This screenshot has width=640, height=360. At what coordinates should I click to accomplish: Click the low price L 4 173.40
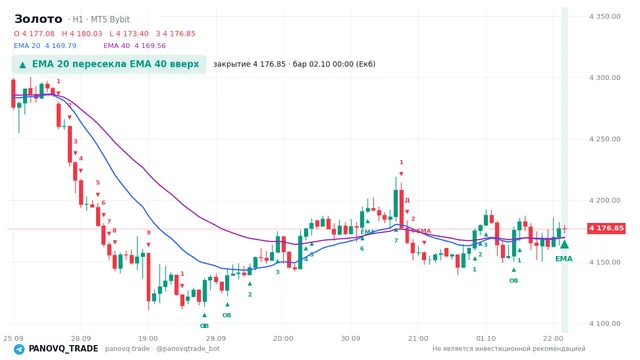[129, 33]
